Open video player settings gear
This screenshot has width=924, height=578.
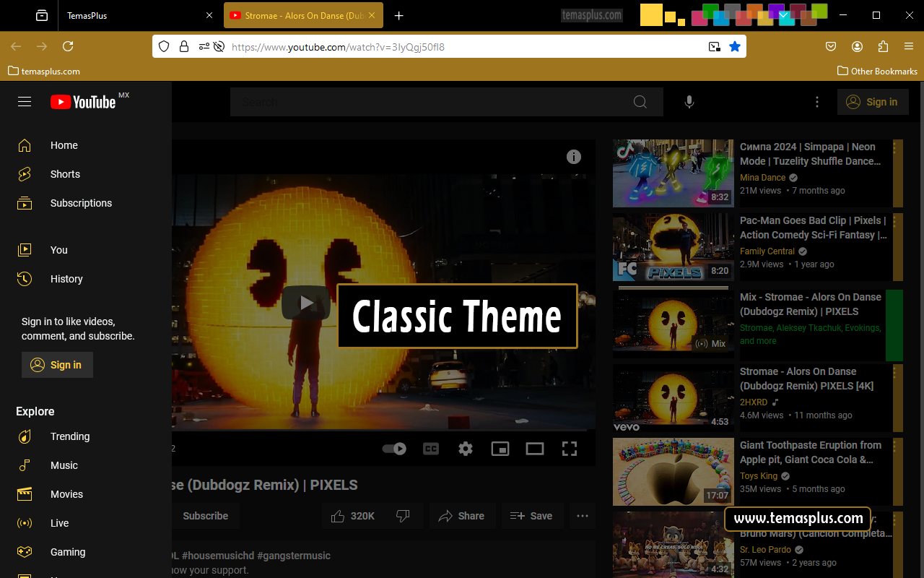pyautogui.click(x=466, y=448)
